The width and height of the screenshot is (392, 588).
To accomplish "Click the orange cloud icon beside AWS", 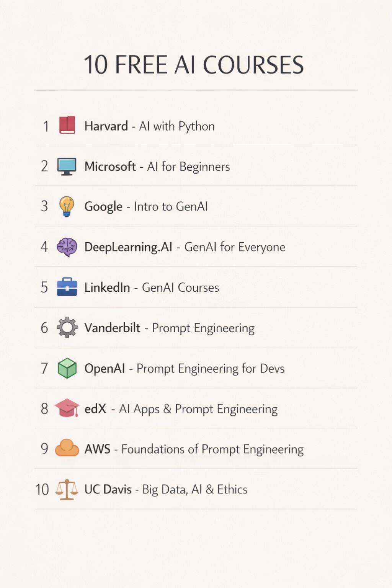I will tap(67, 448).
